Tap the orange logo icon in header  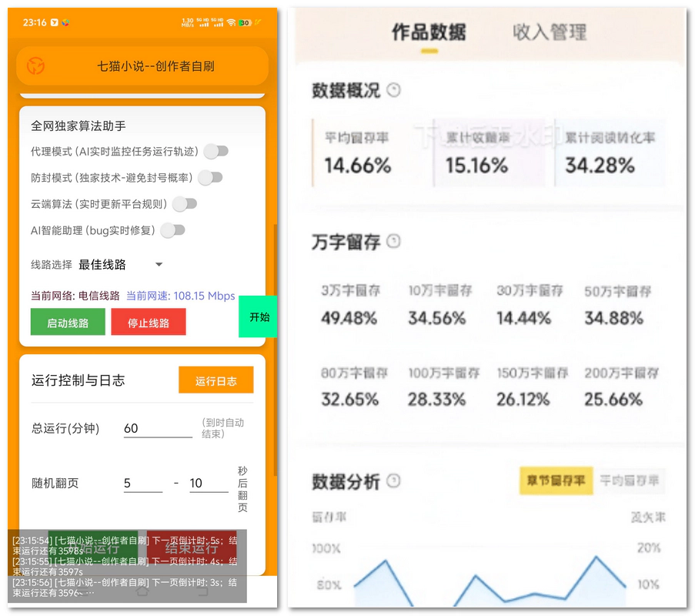tap(35, 66)
